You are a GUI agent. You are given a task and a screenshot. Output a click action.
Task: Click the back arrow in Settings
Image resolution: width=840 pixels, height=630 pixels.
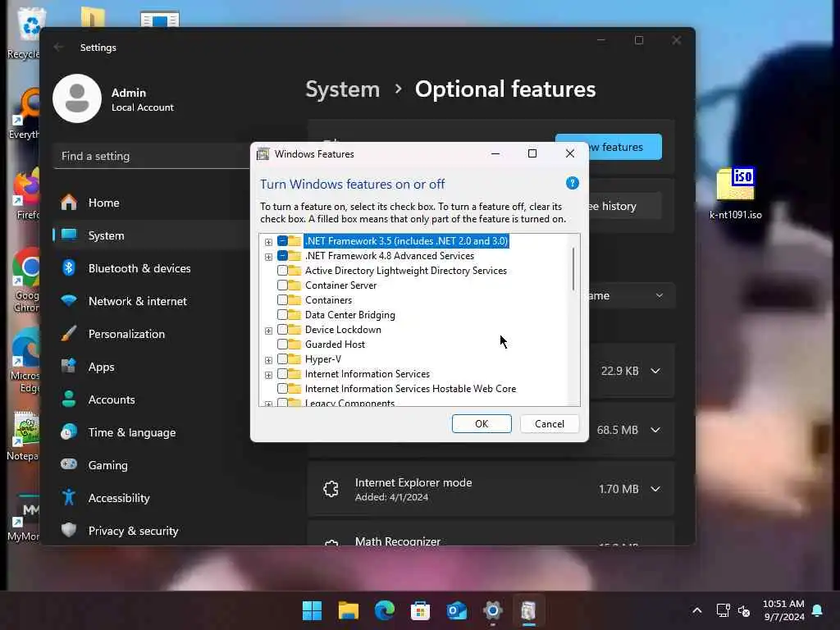(x=58, y=47)
